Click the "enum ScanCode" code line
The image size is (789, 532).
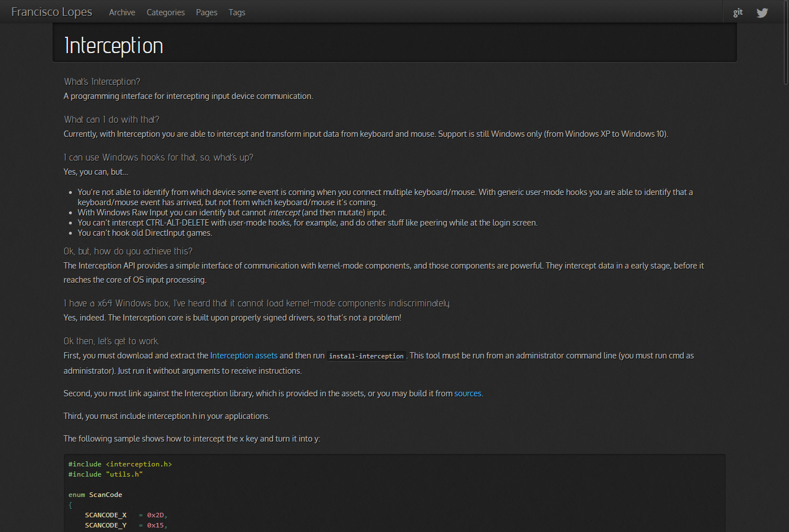[95, 495]
